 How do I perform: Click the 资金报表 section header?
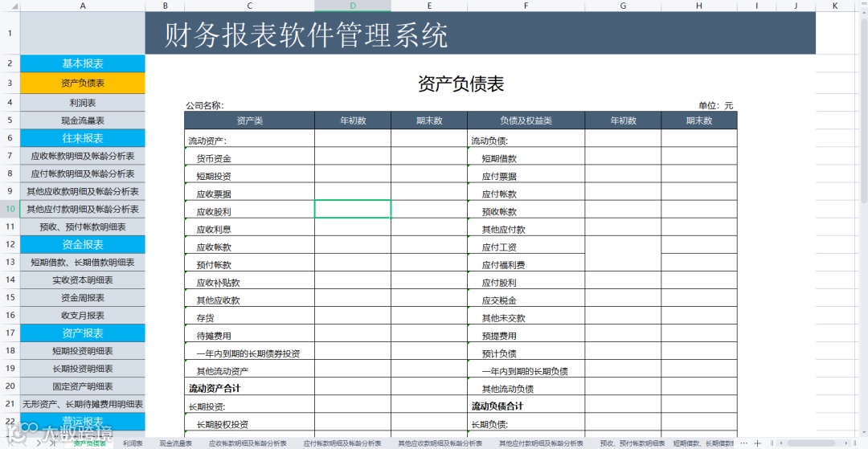pyautogui.click(x=83, y=244)
